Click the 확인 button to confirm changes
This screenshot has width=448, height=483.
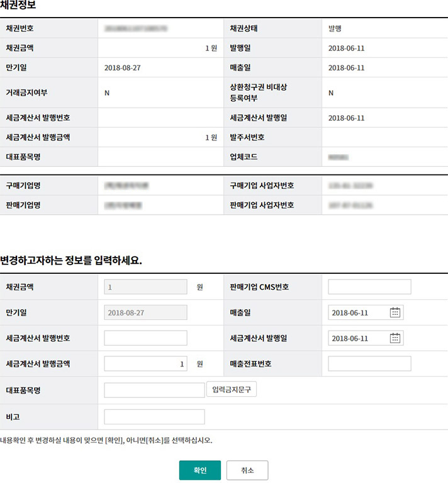(x=200, y=470)
